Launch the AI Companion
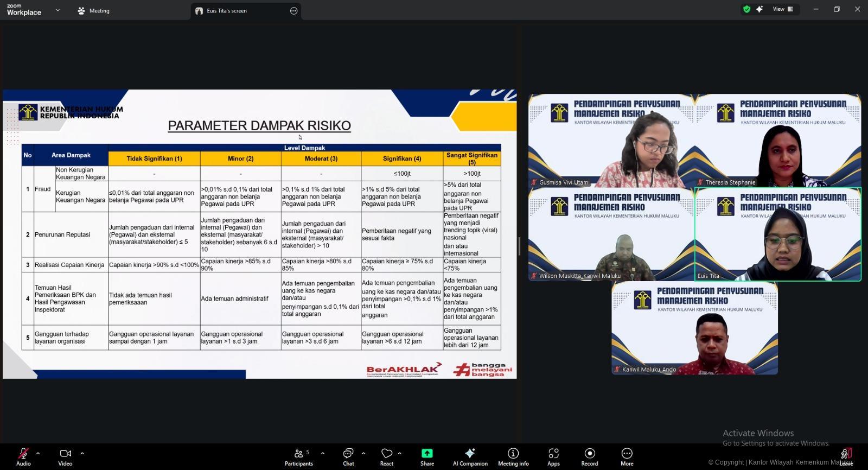868x470 pixels. 470,456
